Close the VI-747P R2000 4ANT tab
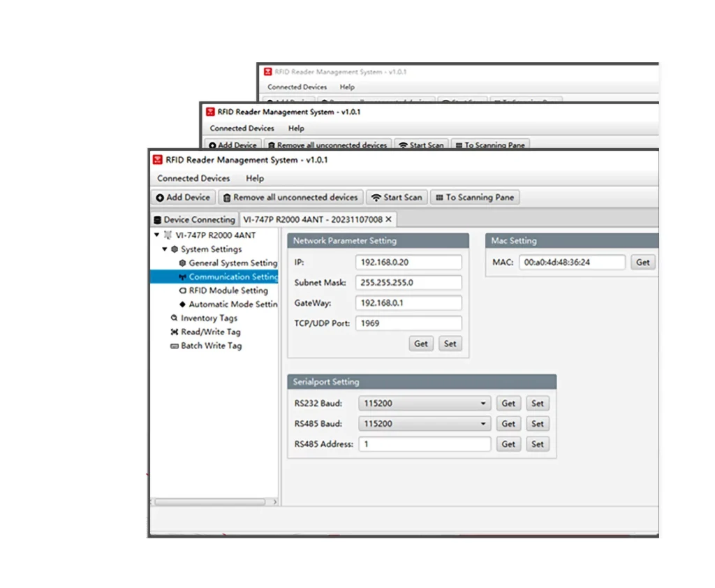Screen dimensions: 715x588 click(389, 219)
